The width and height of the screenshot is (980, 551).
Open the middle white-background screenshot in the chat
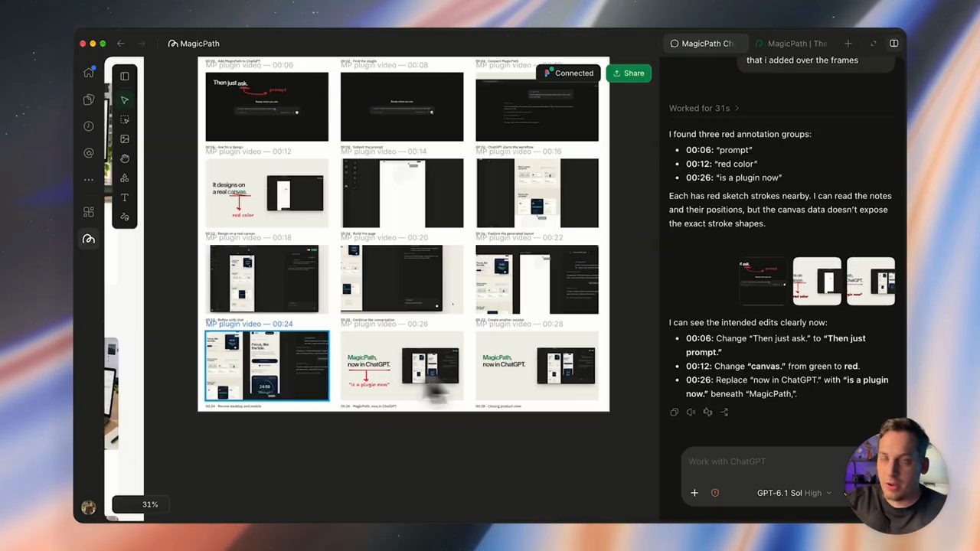817,282
